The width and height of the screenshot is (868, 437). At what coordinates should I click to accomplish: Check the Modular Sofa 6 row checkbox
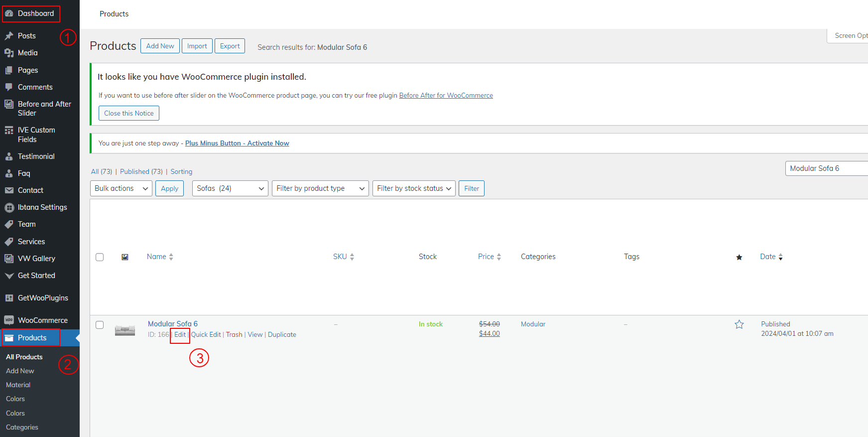[100, 325]
